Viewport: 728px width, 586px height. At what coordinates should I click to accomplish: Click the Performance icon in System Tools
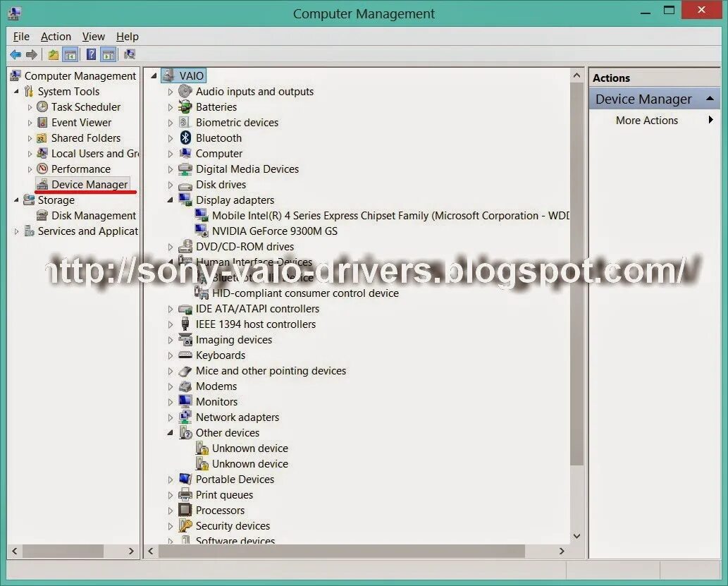point(42,169)
